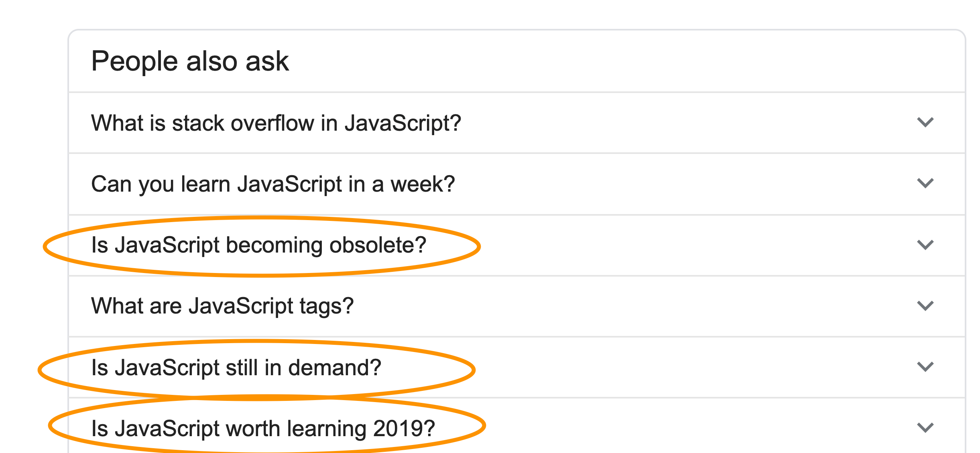
Task: Click the chevron beside the obsolete question
Action: (925, 244)
